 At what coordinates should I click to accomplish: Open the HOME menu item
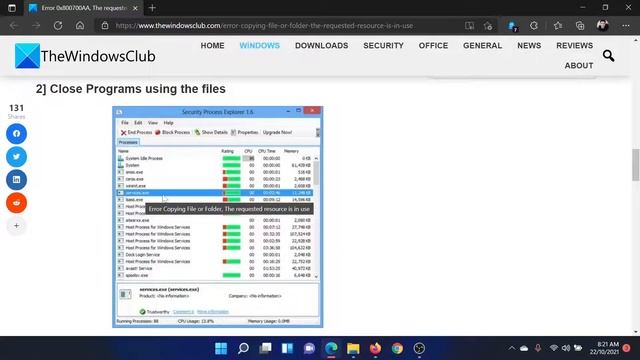[x=212, y=46]
